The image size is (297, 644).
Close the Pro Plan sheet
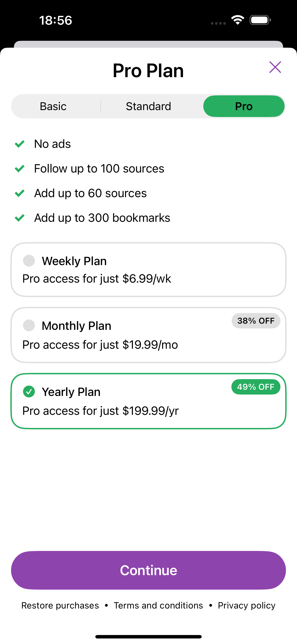click(x=275, y=67)
